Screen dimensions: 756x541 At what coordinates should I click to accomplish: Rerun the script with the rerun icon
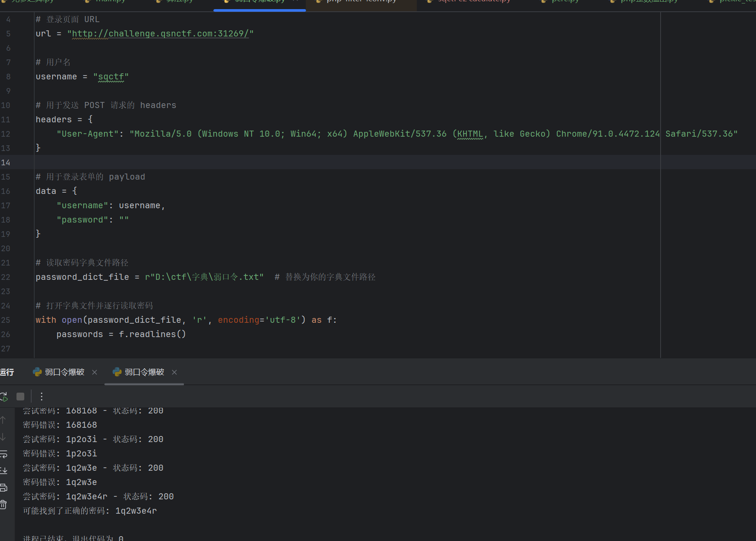tap(4, 396)
